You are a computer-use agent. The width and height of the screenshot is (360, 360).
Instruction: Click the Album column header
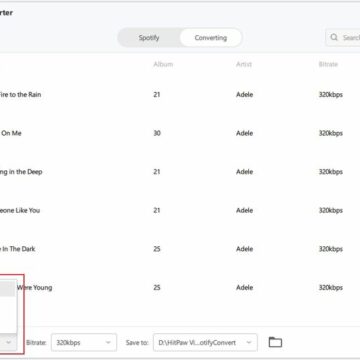(163, 64)
